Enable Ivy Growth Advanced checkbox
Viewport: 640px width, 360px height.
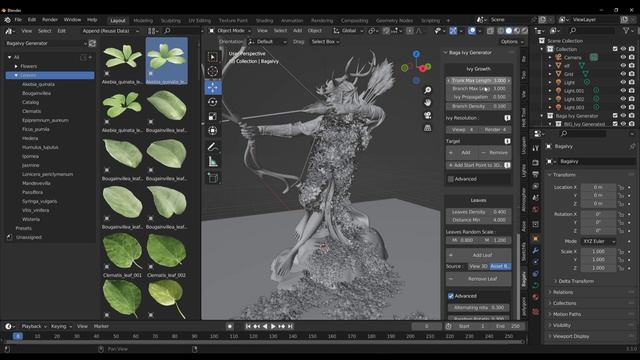pyautogui.click(x=451, y=179)
